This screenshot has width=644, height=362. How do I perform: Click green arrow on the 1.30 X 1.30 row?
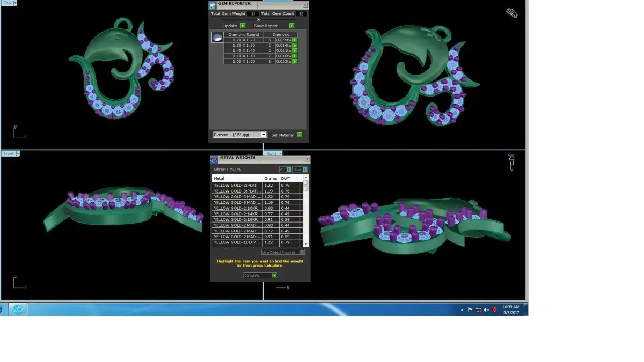[x=295, y=45]
